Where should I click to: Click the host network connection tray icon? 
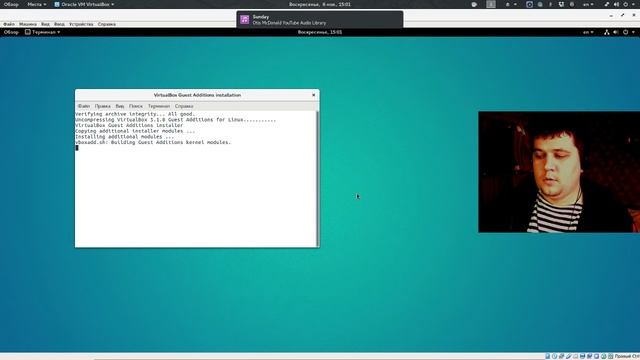(x=606, y=4)
